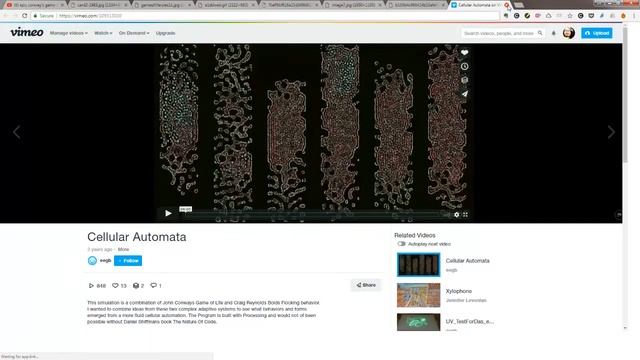Click the browser back button
Viewport: 640px width, 360px height.
(6, 16)
